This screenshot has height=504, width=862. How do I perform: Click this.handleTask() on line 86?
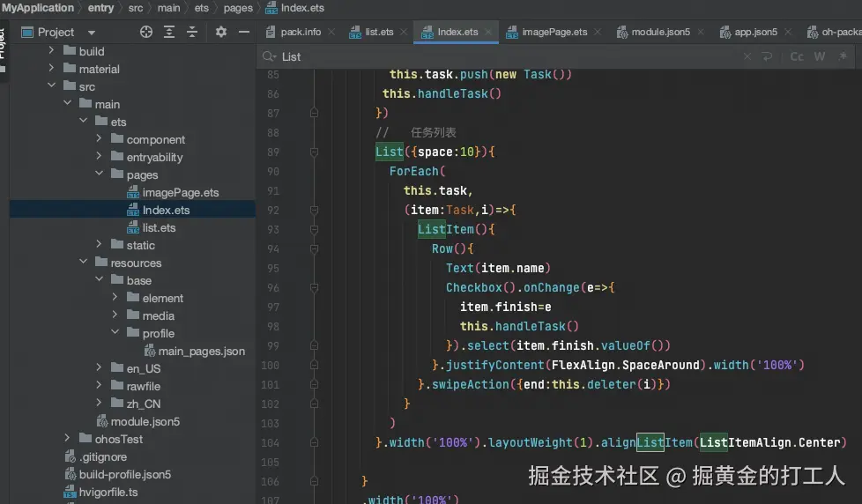442,93
